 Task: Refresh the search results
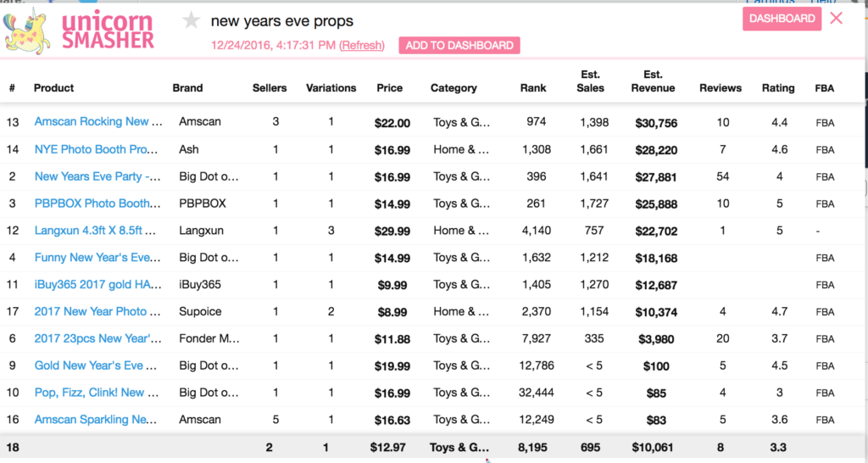click(x=361, y=46)
